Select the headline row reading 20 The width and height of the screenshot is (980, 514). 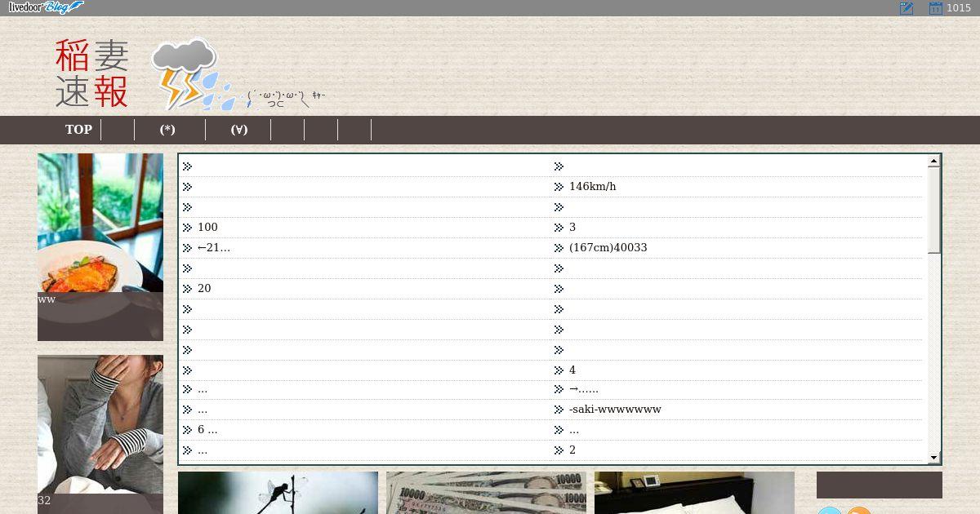(365, 289)
